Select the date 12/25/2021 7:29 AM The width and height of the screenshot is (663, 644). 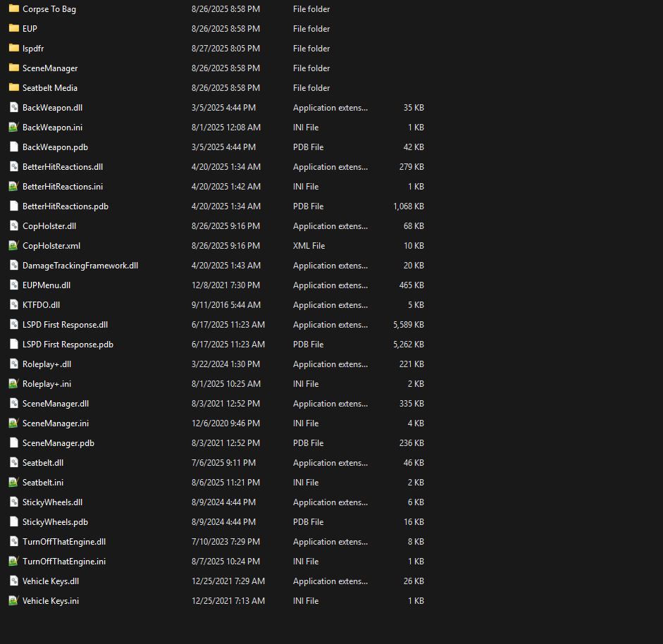228,581
